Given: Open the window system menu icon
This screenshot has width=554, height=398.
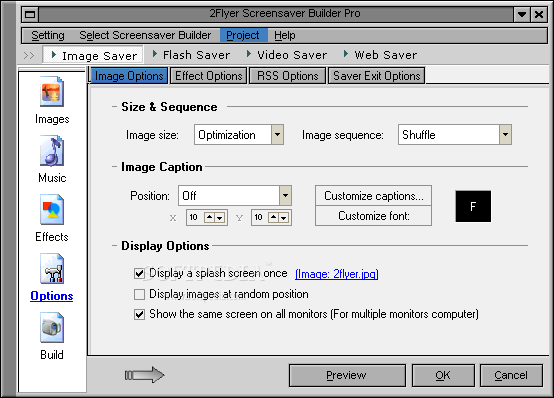Looking at the screenshot, I should (30, 14).
